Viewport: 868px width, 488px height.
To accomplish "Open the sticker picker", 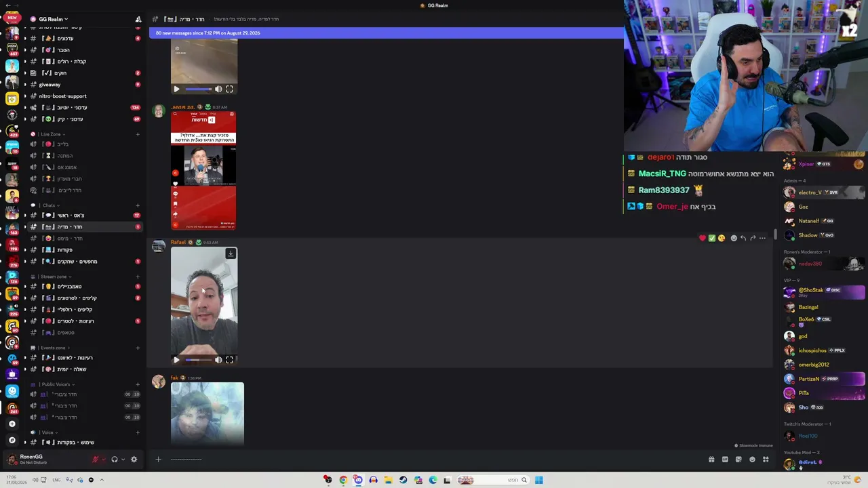I will tap(738, 460).
